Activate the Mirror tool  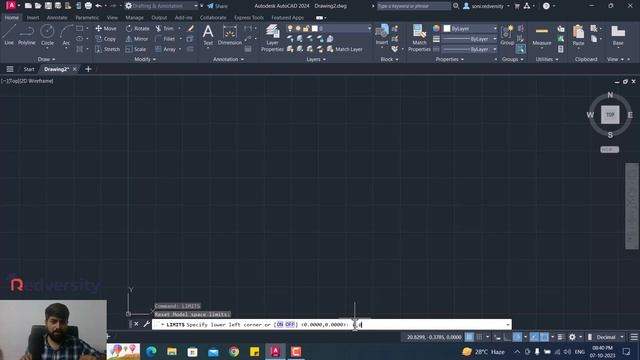click(137, 39)
